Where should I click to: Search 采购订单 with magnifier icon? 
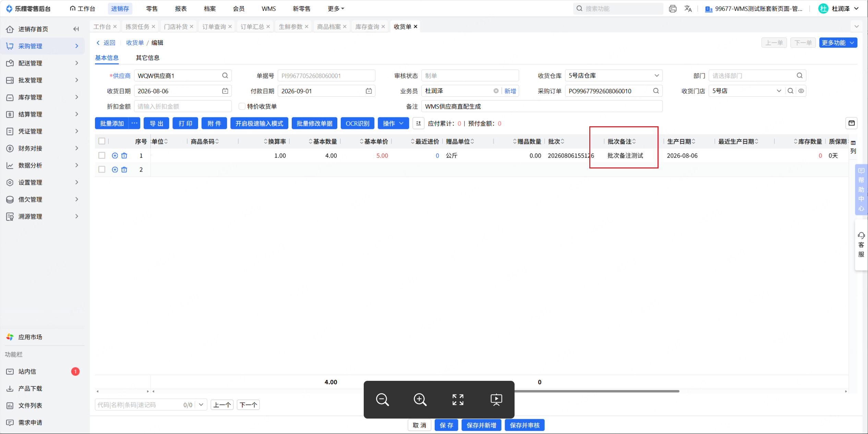coord(656,91)
